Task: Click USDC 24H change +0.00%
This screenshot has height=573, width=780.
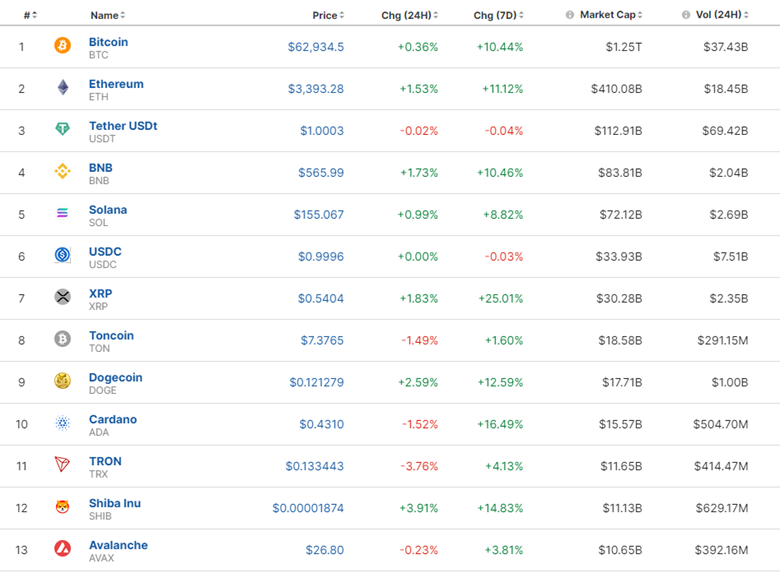Action: (418, 257)
